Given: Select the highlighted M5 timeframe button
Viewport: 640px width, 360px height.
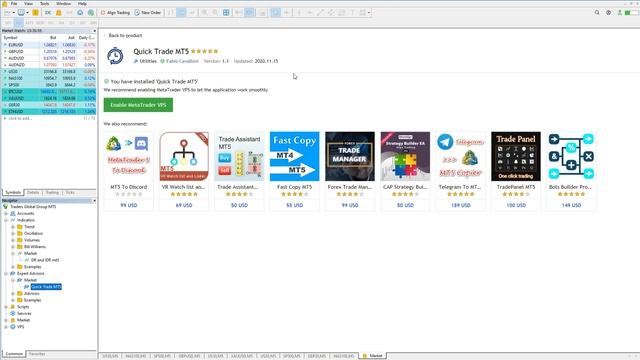Looking at the screenshot, I should coord(19,23).
